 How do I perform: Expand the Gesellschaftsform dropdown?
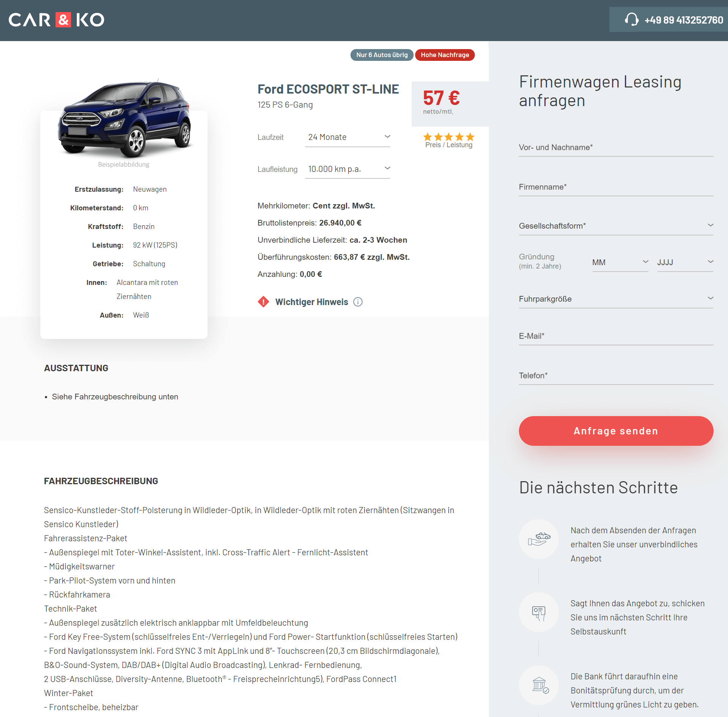(616, 226)
